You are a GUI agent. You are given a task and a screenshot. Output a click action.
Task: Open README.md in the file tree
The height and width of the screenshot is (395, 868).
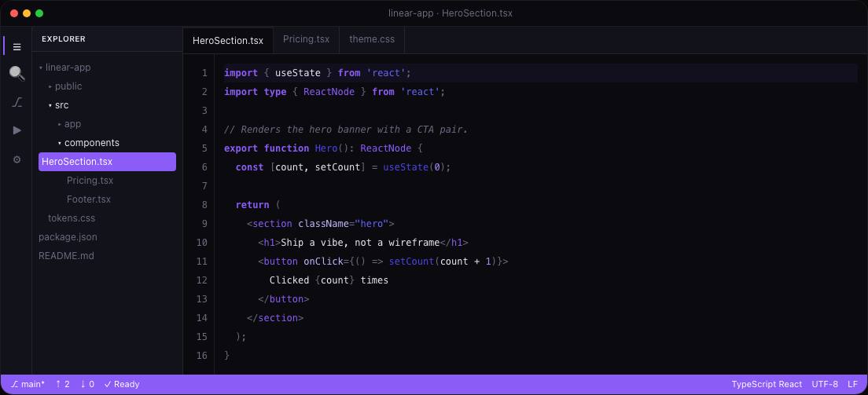(x=66, y=255)
